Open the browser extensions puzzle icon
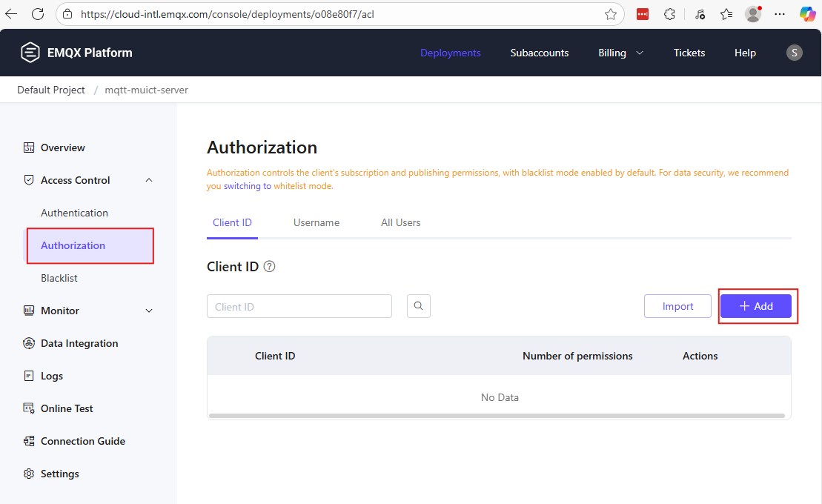The width and height of the screenshot is (822, 504). [669, 14]
